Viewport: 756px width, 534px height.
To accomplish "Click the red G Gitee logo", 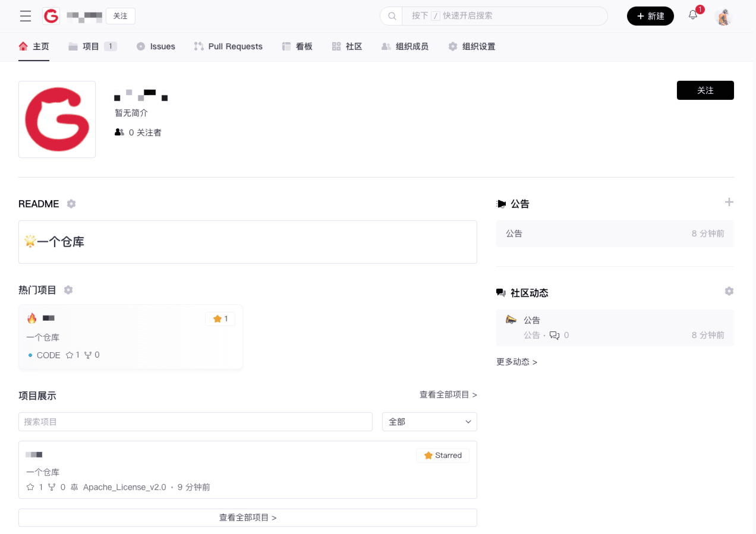I will coord(51,16).
